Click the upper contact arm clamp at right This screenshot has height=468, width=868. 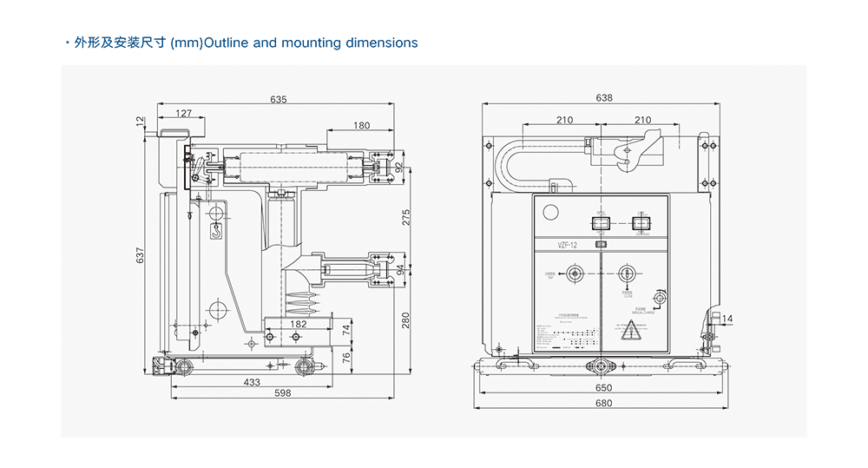(x=380, y=166)
